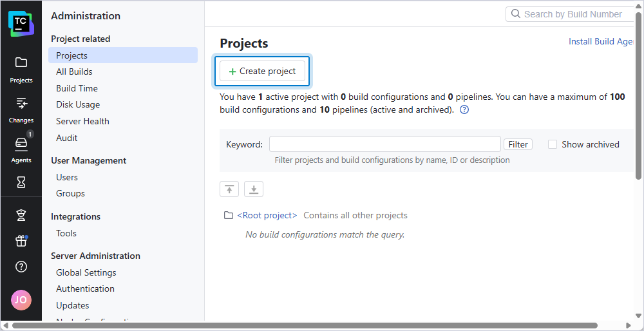
Task: Focus the Keyword filter input
Action: [x=385, y=144]
